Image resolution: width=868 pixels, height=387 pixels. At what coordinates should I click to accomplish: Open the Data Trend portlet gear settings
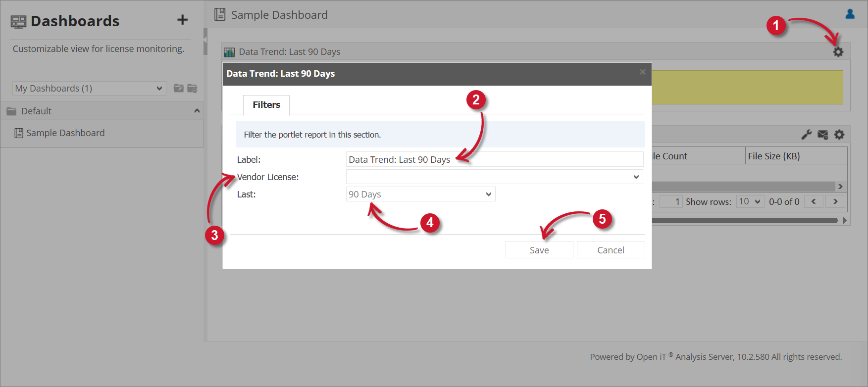pyautogui.click(x=838, y=51)
